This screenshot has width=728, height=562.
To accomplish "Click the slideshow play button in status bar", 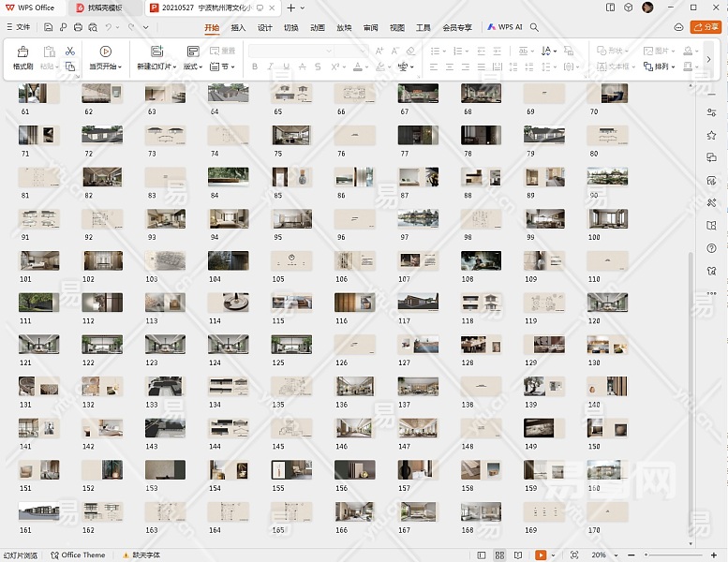I will click(x=541, y=555).
